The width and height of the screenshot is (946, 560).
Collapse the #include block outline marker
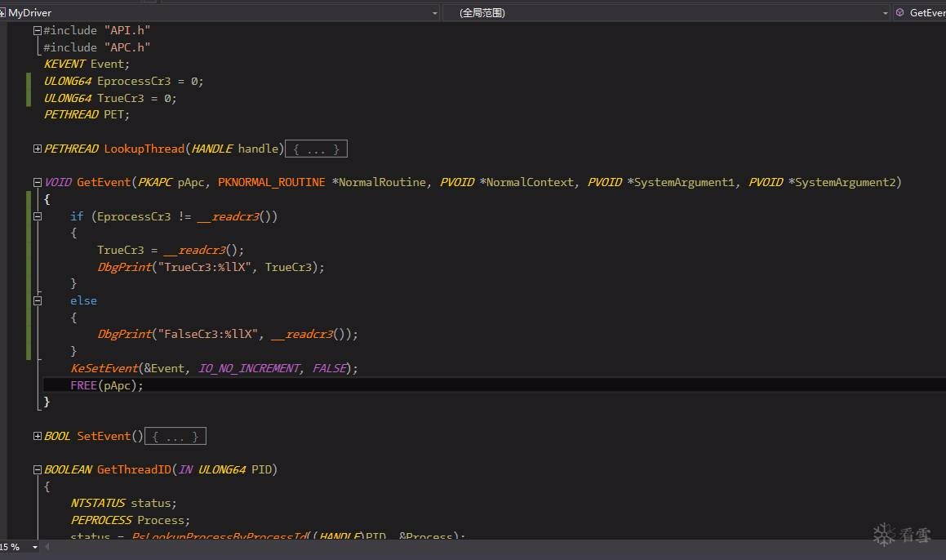(38, 30)
